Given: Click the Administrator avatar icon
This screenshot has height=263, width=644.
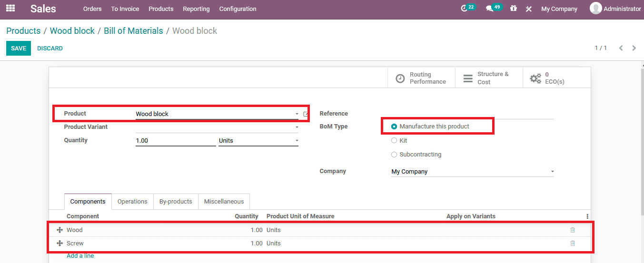Looking at the screenshot, I should pyautogui.click(x=595, y=8).
